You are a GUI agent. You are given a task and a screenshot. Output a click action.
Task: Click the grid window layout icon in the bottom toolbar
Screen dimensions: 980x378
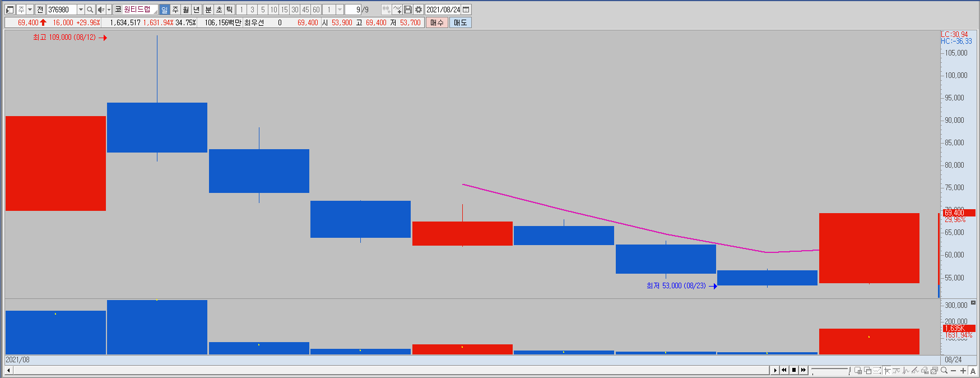point(858,370)
